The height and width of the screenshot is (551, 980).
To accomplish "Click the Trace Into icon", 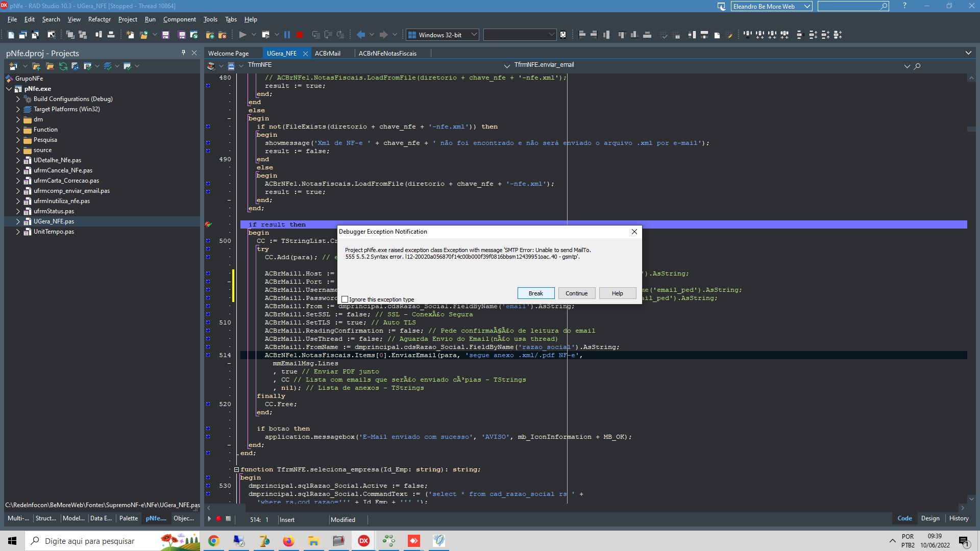I will click(x=316, y=35).
